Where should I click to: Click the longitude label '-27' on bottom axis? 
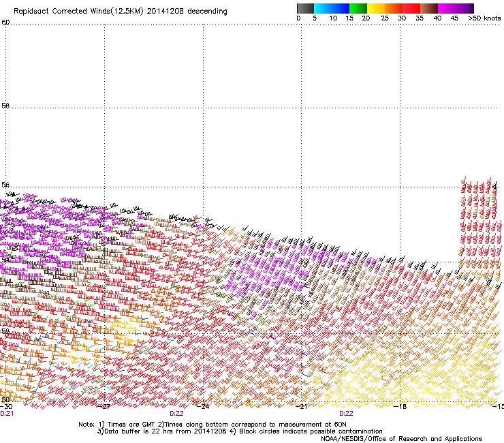(104, 407)
